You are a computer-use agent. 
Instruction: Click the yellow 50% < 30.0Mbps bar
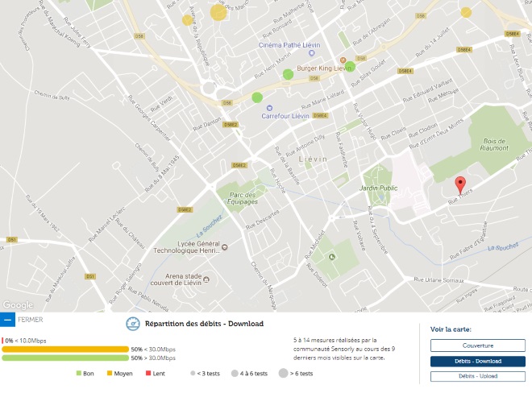point(64,350)
